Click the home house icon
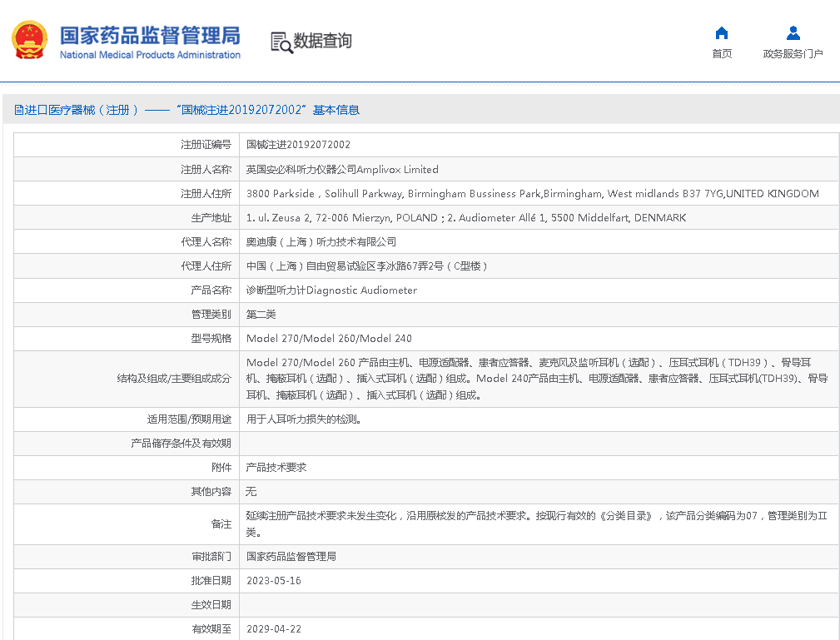The width and height of the screenshot is (840, 640). point(722,33)
